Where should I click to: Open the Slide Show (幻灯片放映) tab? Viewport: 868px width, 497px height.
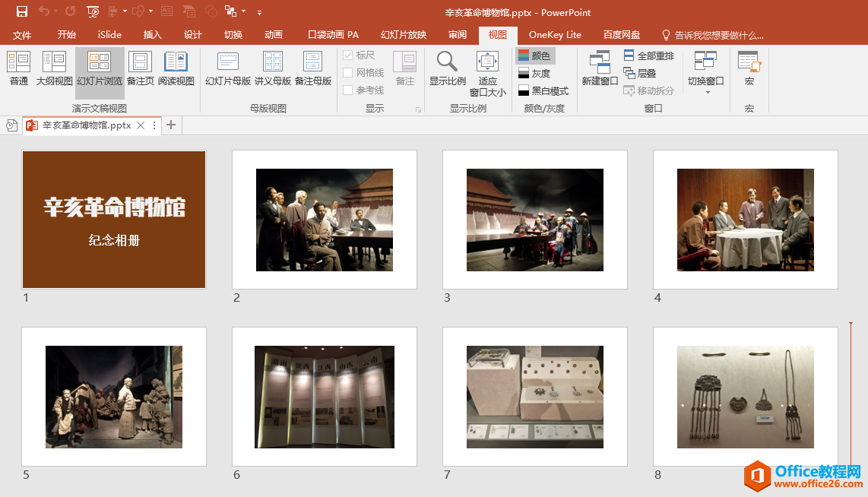(403, 35)
